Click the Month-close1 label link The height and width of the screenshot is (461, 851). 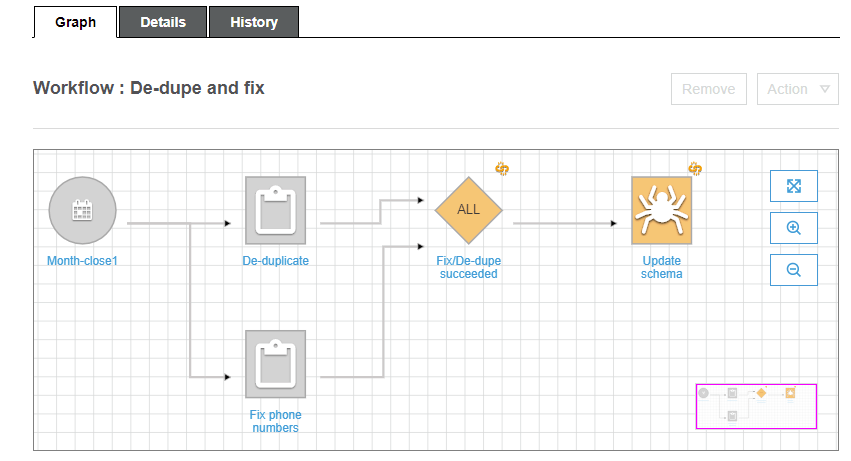coord(82,261)
